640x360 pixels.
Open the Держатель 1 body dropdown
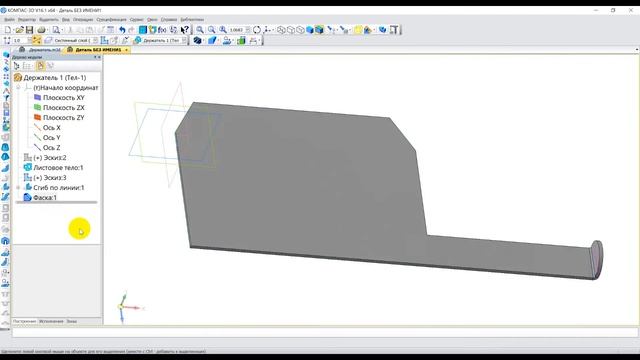click(x=184, y=40)
